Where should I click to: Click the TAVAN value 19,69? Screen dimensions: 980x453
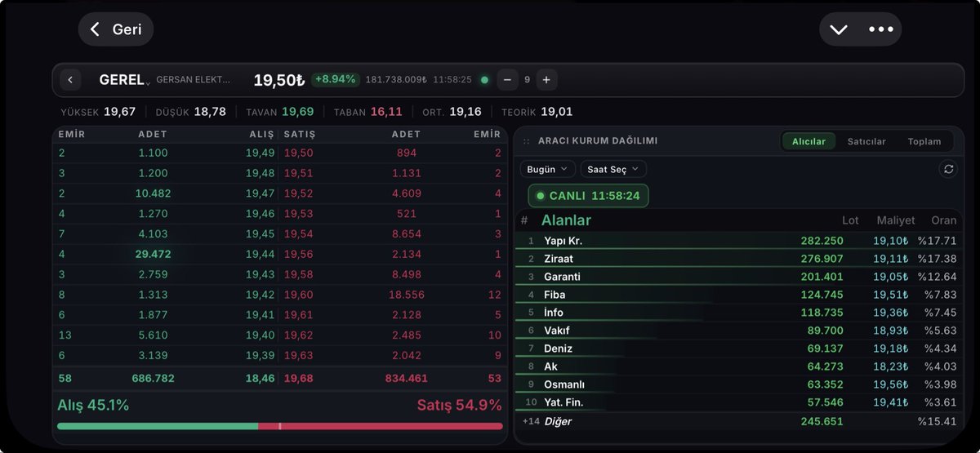point(297,112)
